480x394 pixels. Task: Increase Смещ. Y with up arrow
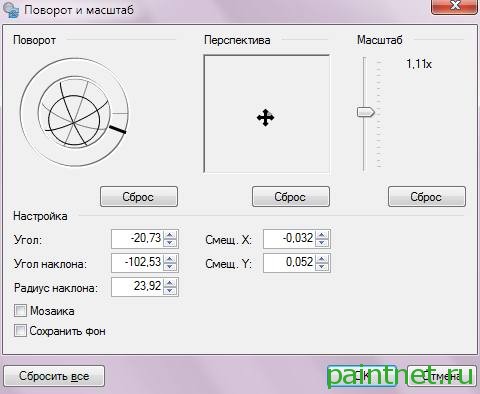point(322,259)
